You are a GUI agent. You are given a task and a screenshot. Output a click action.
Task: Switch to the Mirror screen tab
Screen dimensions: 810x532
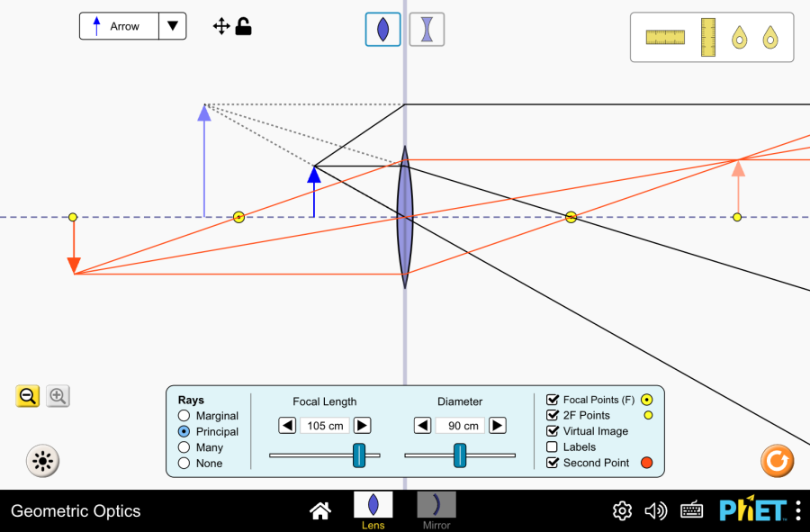pos(436,509)
